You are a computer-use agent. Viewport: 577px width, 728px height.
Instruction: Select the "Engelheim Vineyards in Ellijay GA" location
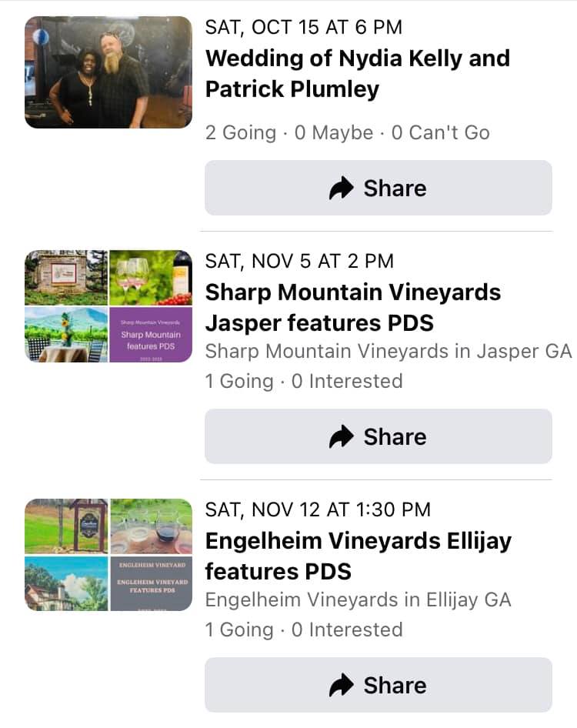pos(358,599)
